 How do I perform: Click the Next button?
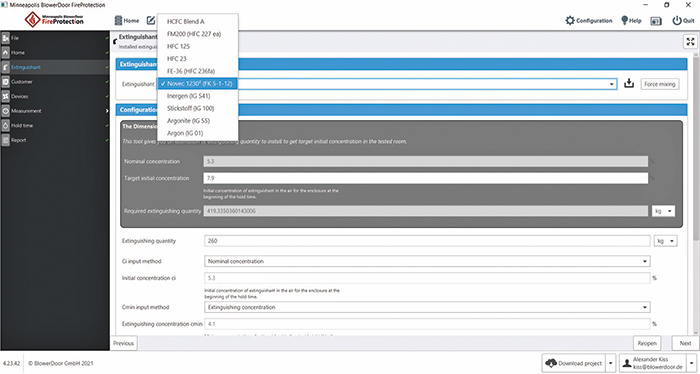[685, 343]
